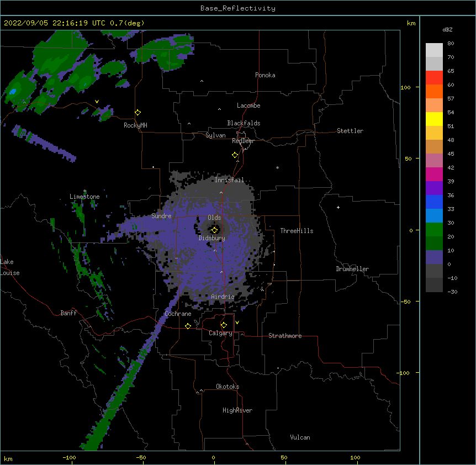The image size is (476, 465).
Task: Click the white asterisk marker above Limestone
Action: (x=84, y=191)
